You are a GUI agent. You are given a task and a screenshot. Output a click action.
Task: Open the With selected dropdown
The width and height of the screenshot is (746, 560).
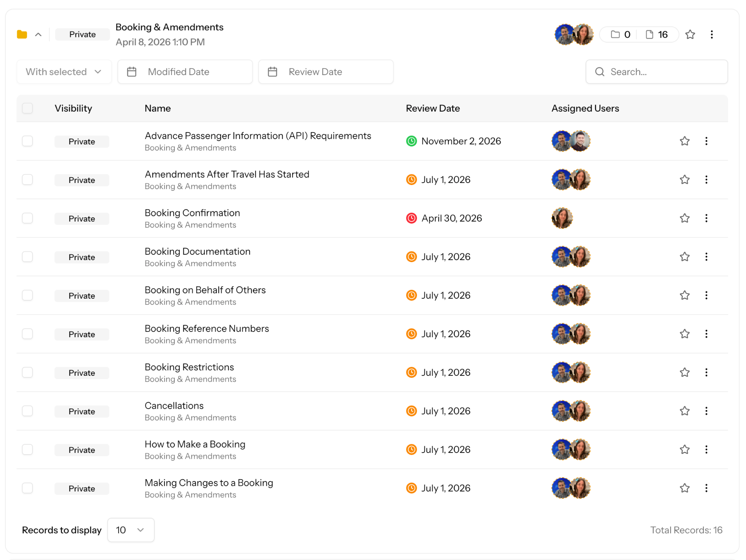(64, 72)
